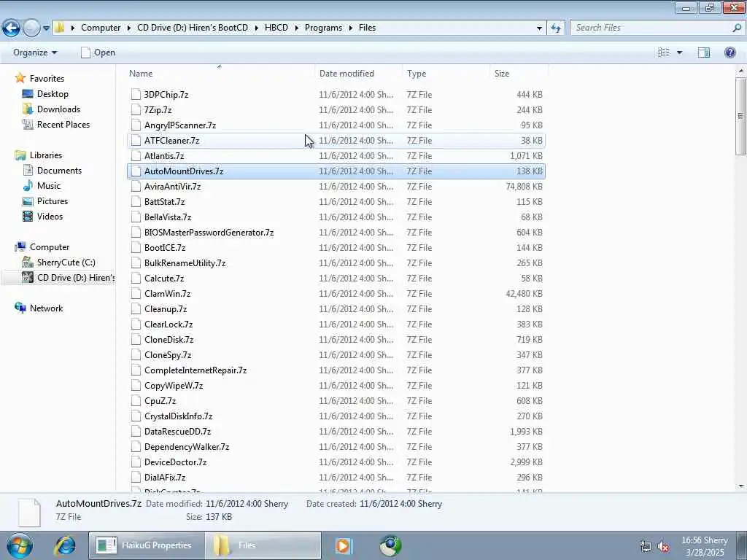Screen dimensions: 747x560
Task: Toggle the preview pane icon
Action: 704,52
